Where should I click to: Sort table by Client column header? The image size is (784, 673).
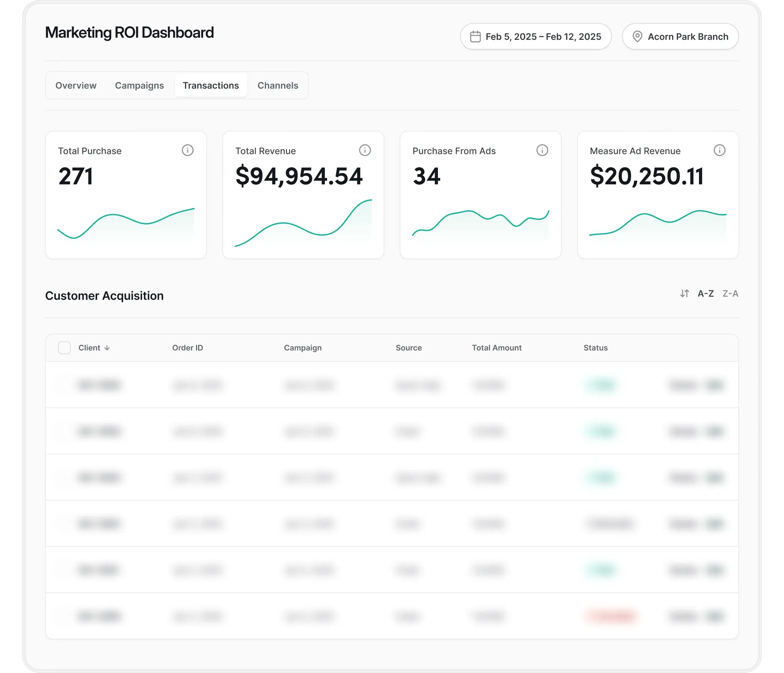coord(89,348)
